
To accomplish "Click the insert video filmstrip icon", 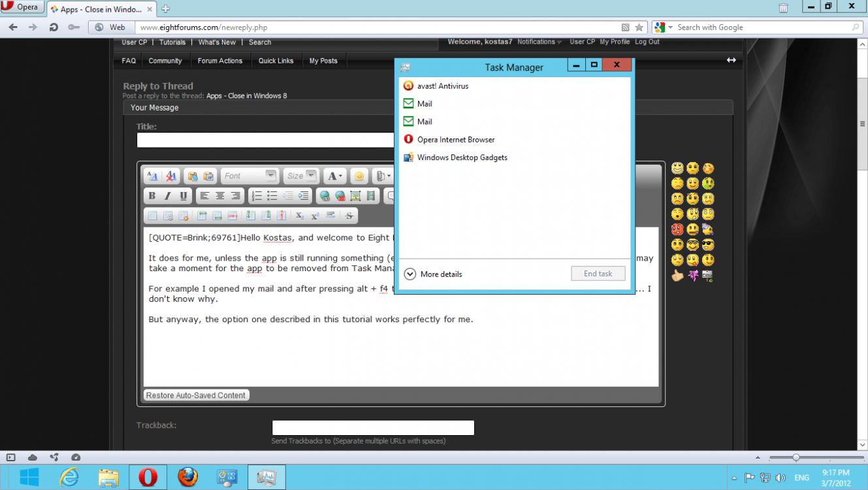I will point(371,196).
